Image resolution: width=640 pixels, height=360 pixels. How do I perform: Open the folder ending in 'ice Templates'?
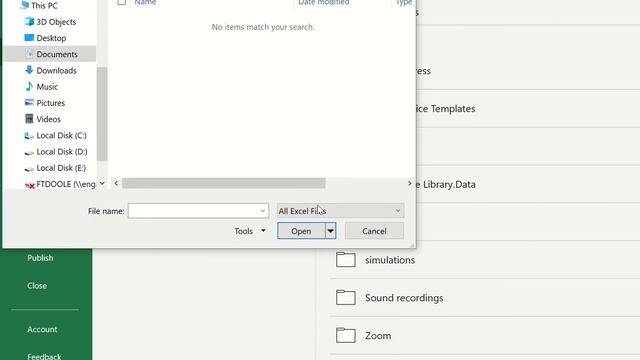click(446, 109)
